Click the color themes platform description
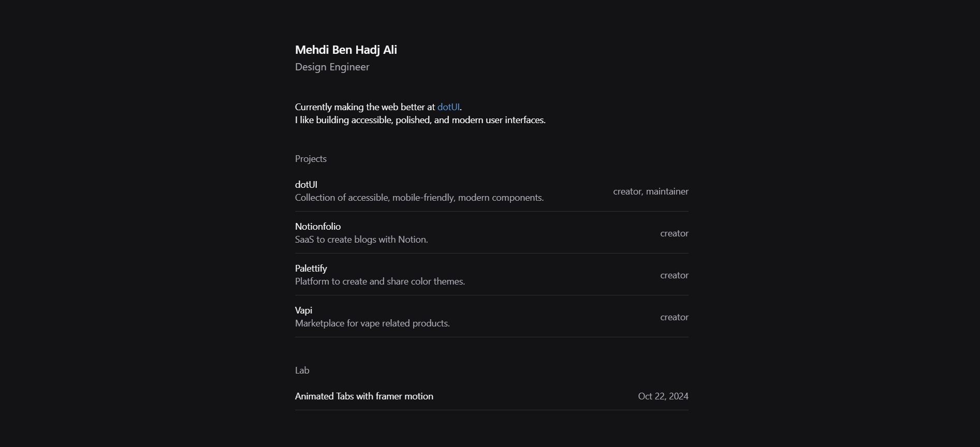The height and width of the screenshot is (447, 980). pyautogui.click(x=380, y=281)
